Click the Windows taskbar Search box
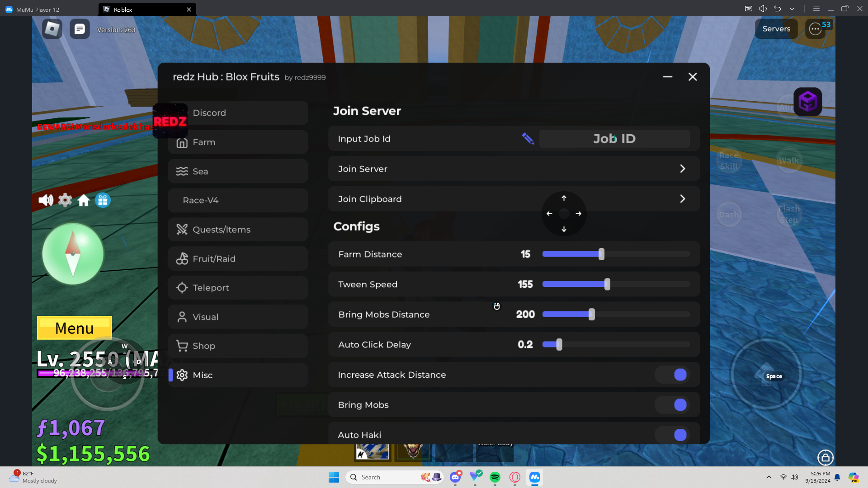This screenshot has width=868, height=488. click(x=395, y=477)
